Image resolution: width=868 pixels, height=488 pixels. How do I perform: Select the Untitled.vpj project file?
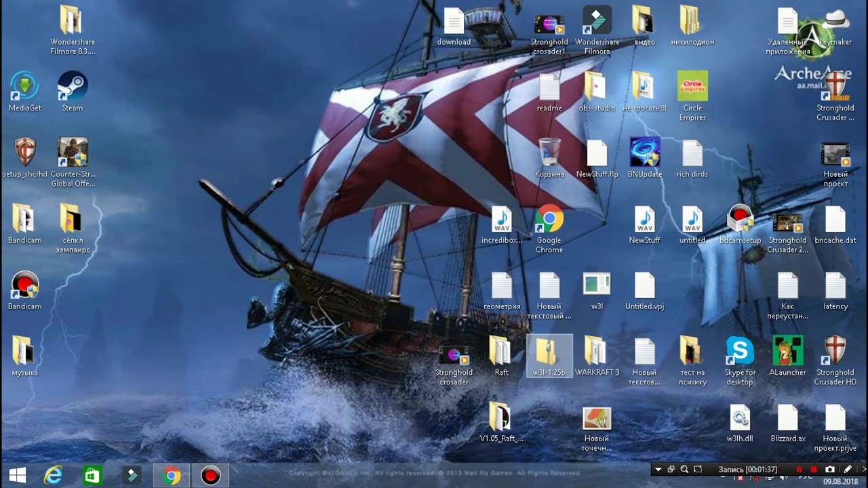(x=644, y=290)
